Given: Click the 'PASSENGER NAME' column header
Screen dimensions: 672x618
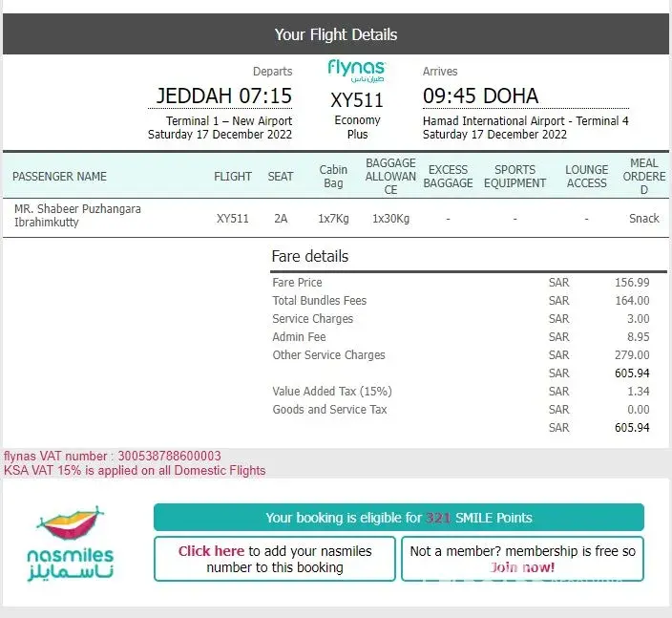Looking at the screenshot, I should (x=59, y=177).
